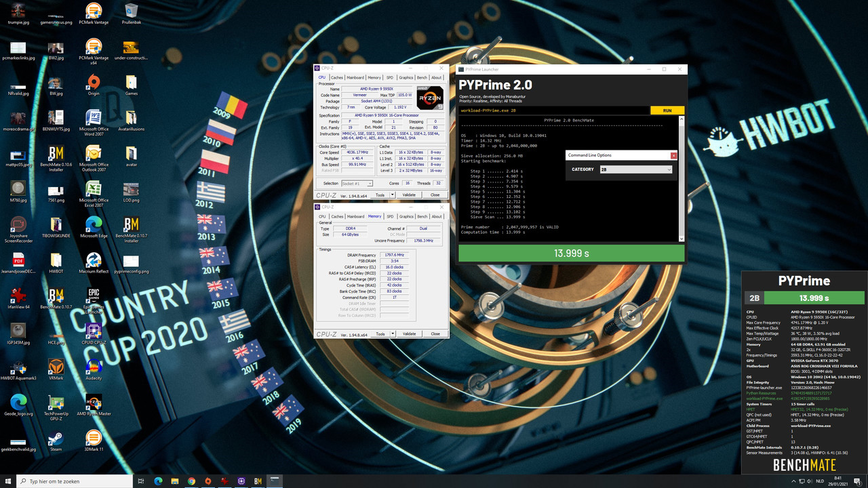Open Microsoft Edge desktop shortcut
Viewport: 868px width, 488px height.
[x=94, y=226]
